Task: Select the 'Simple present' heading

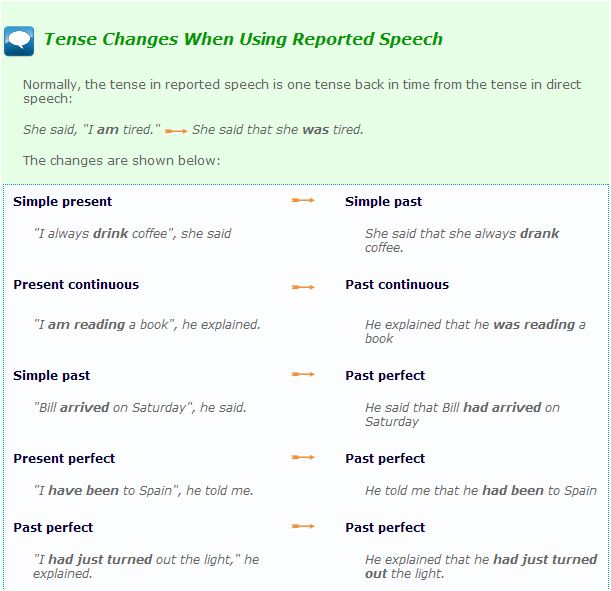Action: coord(63,201)
